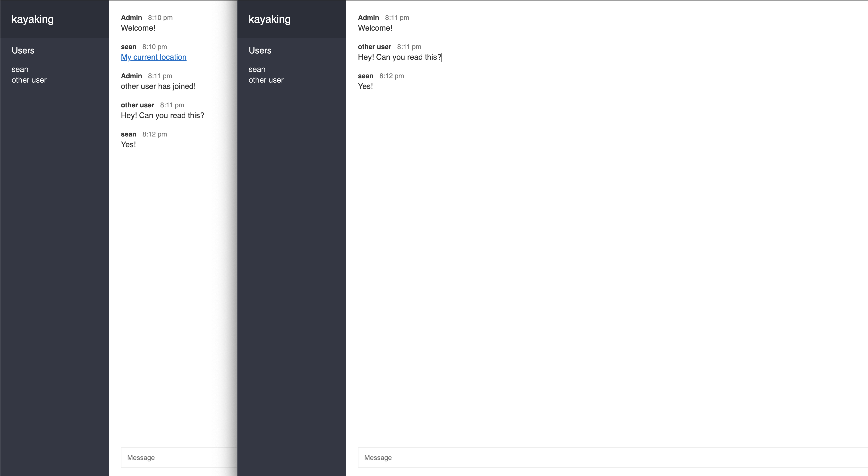Click the "kayaking" room title in left window

coord(32,19)
